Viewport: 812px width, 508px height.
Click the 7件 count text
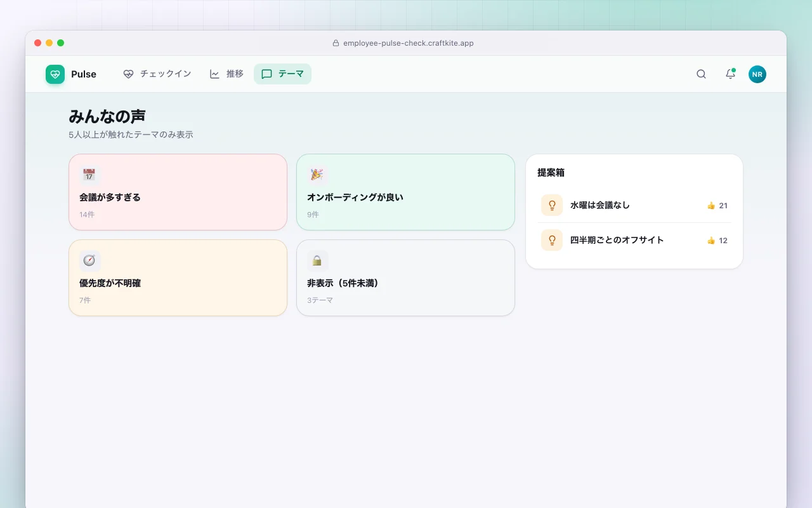(85, 300)
